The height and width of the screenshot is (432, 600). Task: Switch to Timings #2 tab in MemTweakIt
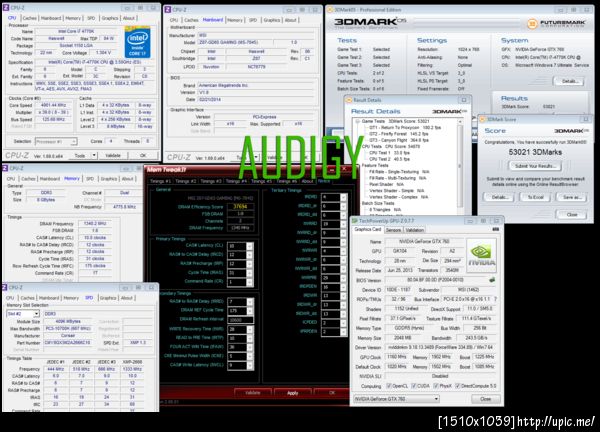pyautogui.click(x=187, y=181)
